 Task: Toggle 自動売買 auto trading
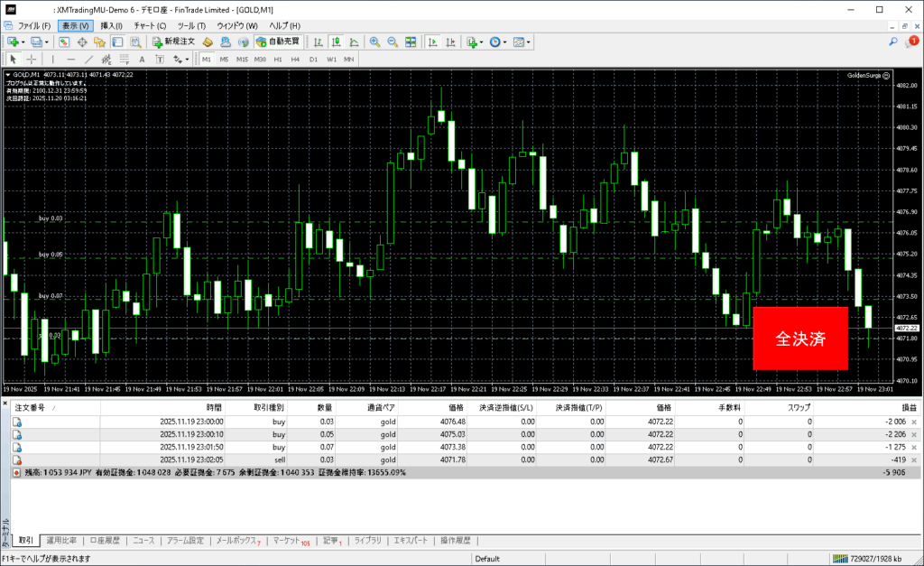click(x=280, y=42)
